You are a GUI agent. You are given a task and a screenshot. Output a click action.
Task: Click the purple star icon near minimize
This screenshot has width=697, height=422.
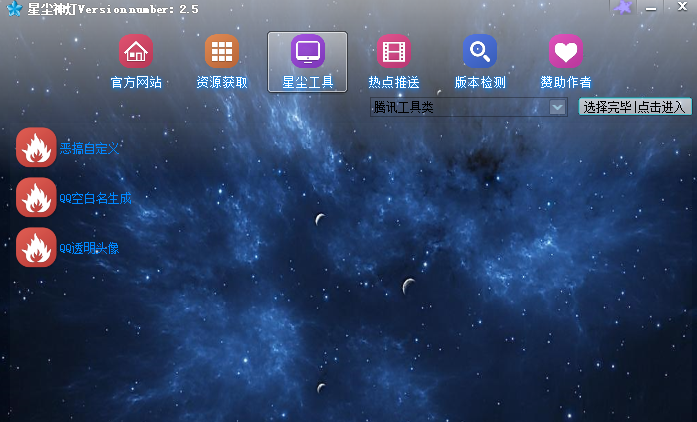(x=622, y=7)
